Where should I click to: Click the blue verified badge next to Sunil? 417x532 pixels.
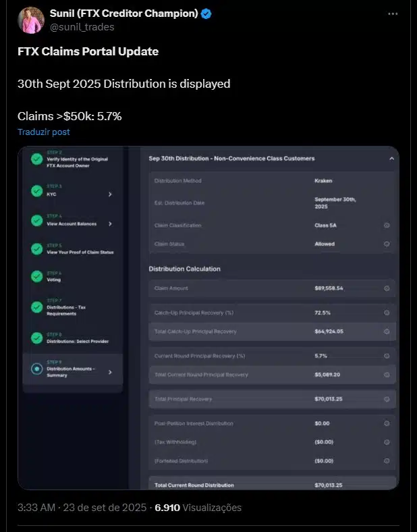tap(206, 14)
